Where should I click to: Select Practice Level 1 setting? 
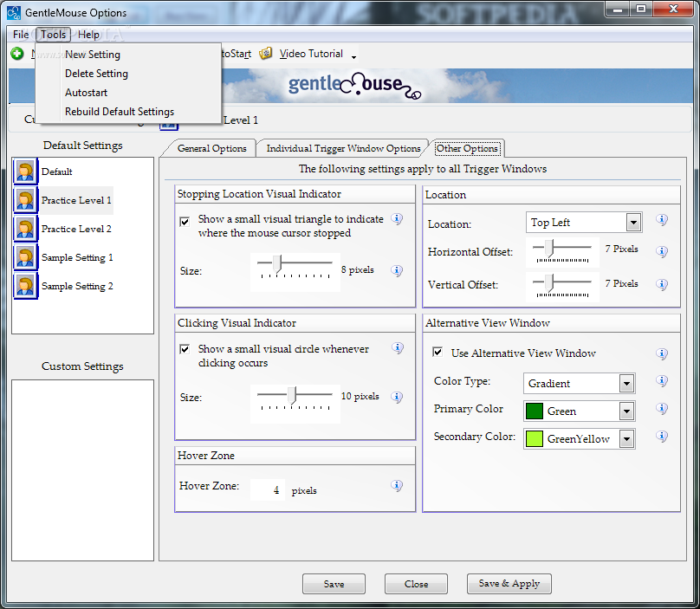tap(76, 200)
